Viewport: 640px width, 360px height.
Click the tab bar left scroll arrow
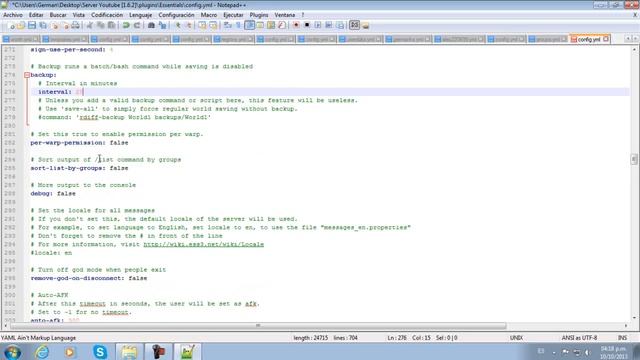[x=628, y=39]
